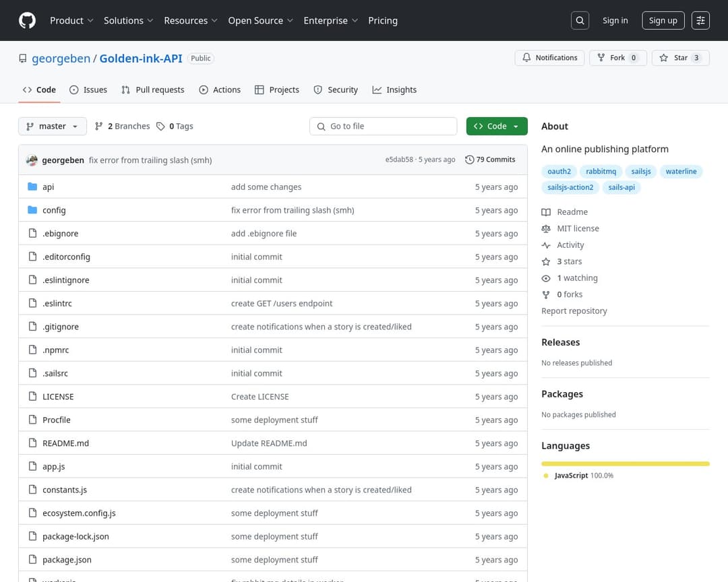Expand the Resources menu
Viewport: 728px width, 582px height.
[x=190, y=20]
